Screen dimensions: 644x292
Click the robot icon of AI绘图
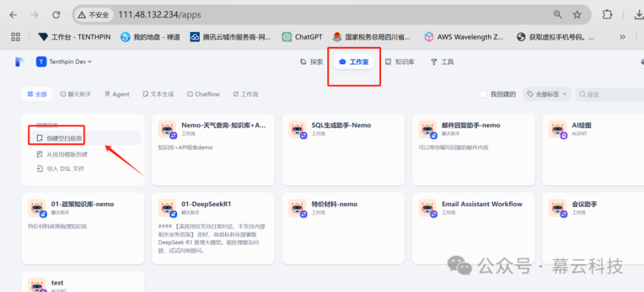[557, 129]
